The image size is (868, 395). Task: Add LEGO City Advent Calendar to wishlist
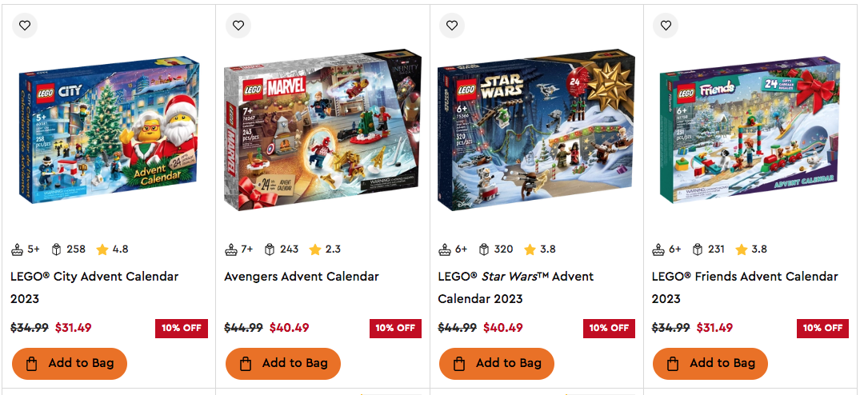pyautogui.click(x=25, y=26)
